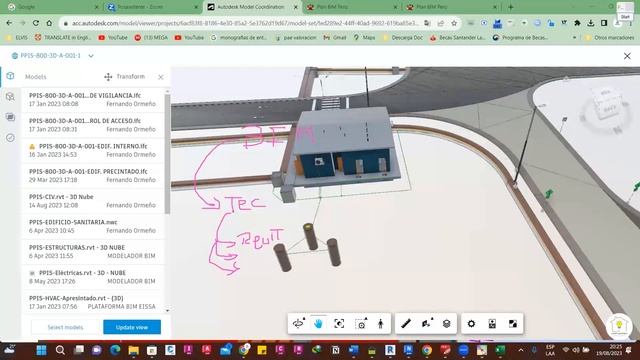
Task: Toggle browser side panel icon
Action: click(x=604, y=23)
